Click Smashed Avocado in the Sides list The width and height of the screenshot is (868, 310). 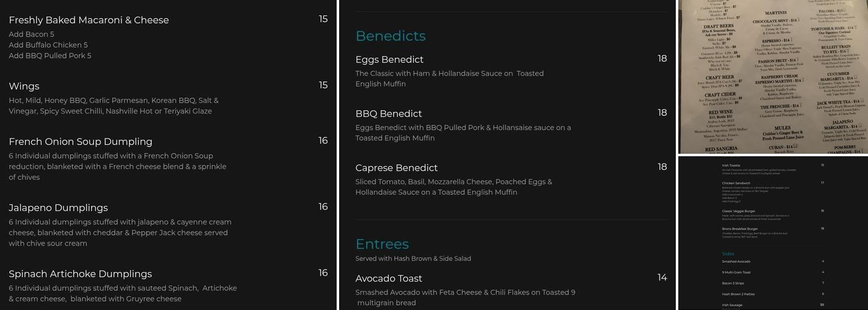pos(736,262)
